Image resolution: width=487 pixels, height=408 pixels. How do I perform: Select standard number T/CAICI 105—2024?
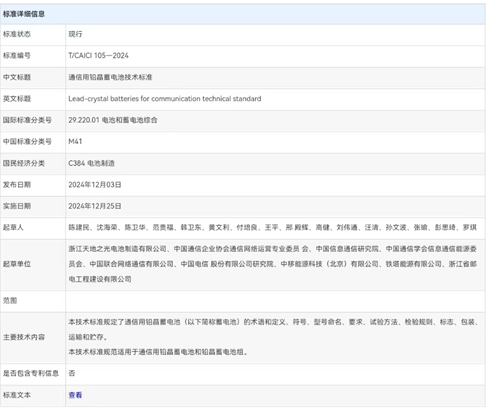pyautogui.click(x=98, y=56)
